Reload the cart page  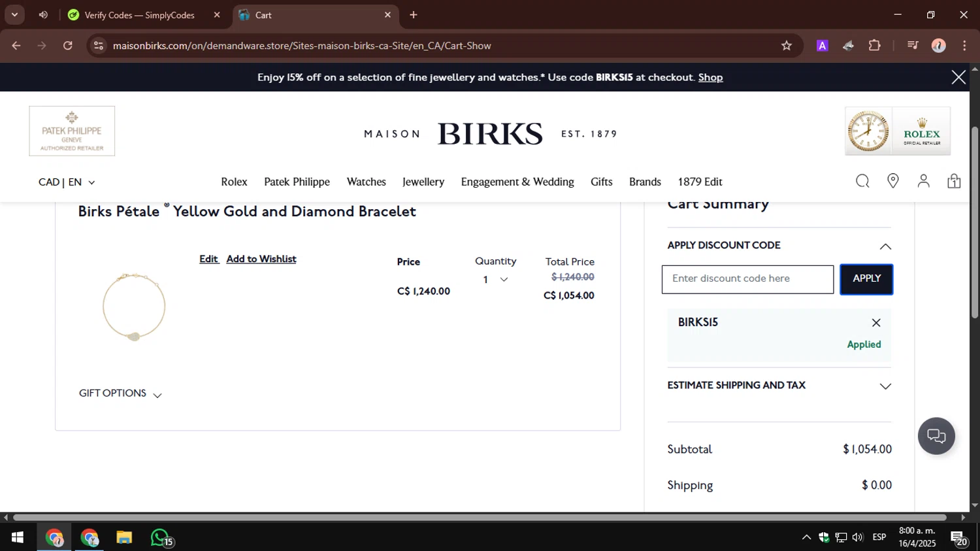68,46
